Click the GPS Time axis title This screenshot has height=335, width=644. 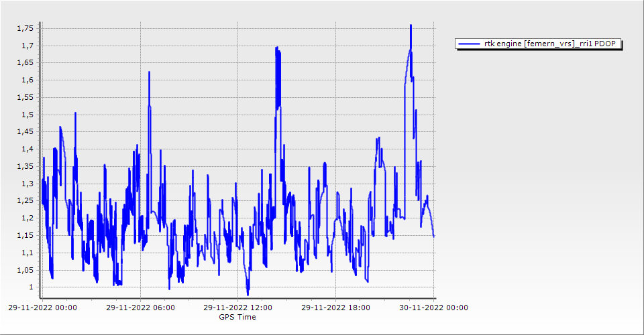(237, 317)
